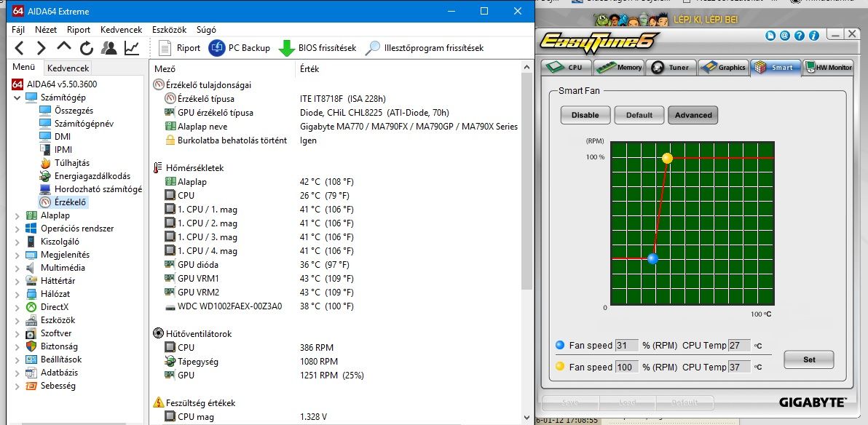
Task: Open the question mark help icon in EasyTune6
Action: pyautogui.click(x=799, y=36)
